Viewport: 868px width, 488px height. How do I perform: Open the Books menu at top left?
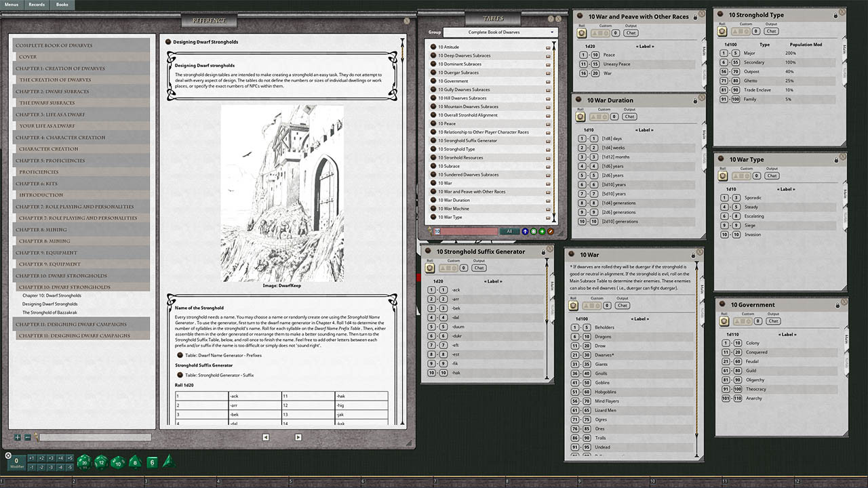pyautogui.click(x=62, y=4)
